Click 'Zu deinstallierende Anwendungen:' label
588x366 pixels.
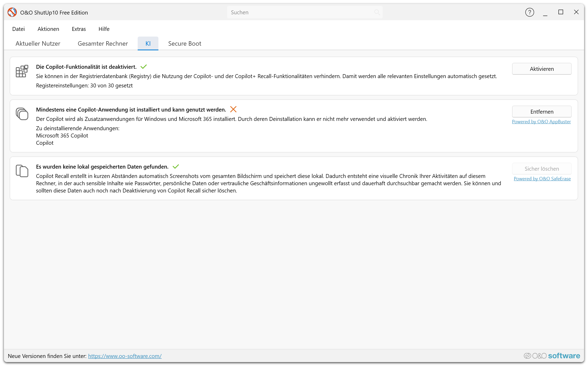(78, 128)
